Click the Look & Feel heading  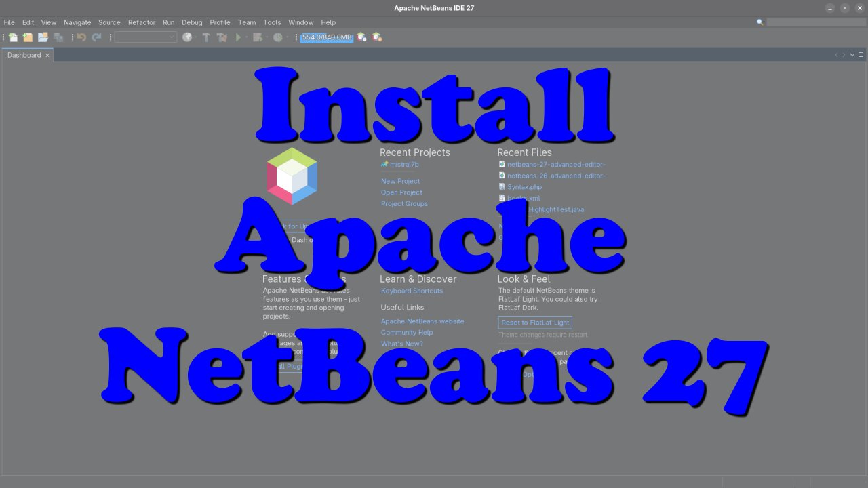(x=524, y=279)
